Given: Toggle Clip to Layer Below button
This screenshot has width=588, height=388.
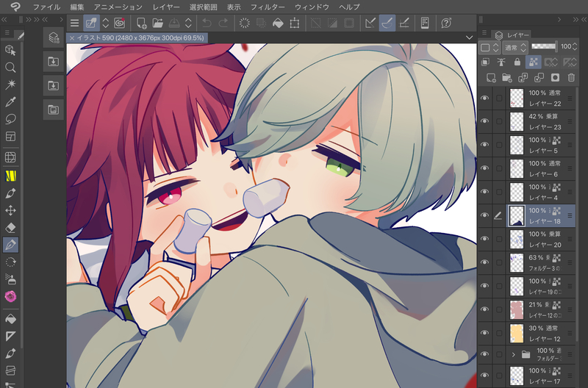Looking at the screenshot, I should pyautogui.click(x=485, y=62).
